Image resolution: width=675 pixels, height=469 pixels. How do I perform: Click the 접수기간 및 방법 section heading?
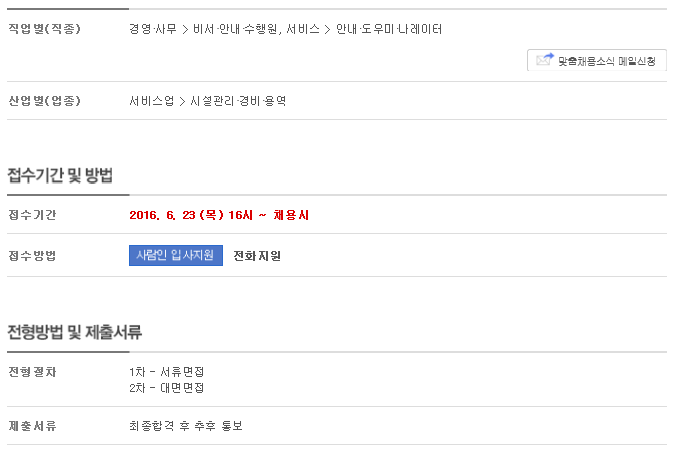click(x=60, y=176)
